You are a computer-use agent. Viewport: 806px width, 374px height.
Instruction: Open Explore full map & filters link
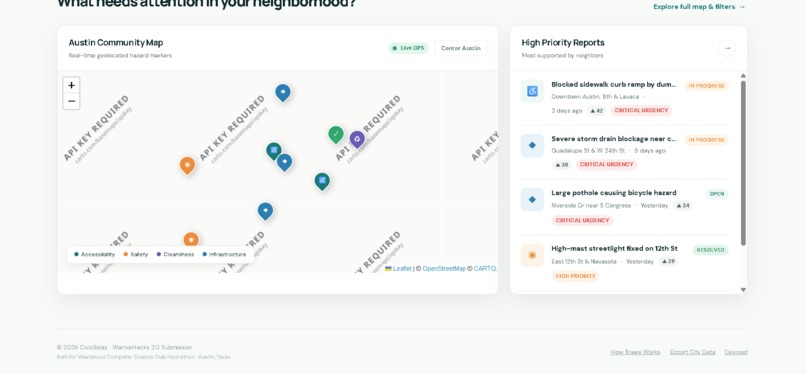pyautogui.click(x=699, y=7)
